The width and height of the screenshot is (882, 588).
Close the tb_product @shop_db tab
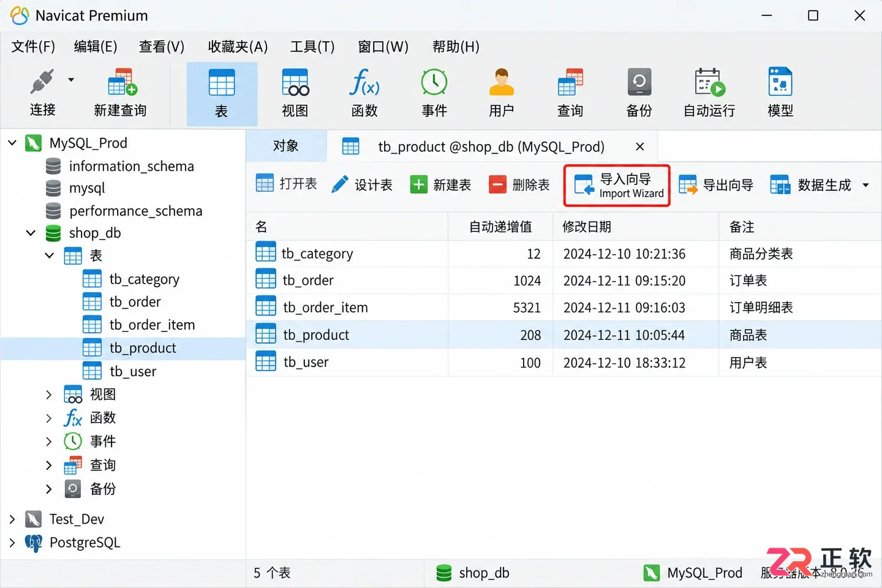pos(639,146)
